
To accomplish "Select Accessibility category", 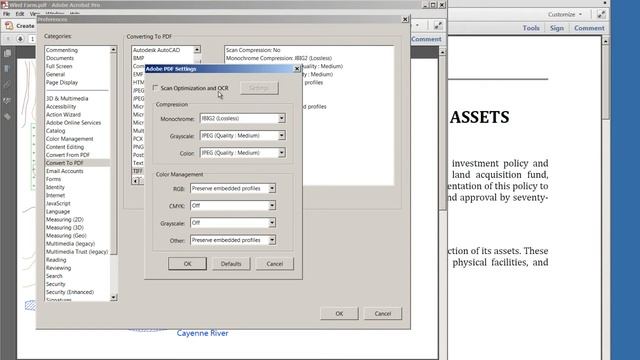I will (x=61, y=107).
